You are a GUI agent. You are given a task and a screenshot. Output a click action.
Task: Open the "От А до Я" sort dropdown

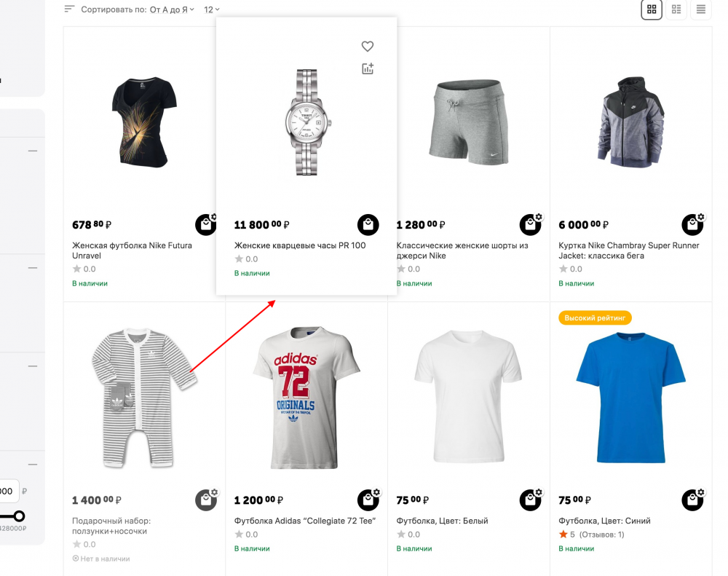[x=172, y=10]
